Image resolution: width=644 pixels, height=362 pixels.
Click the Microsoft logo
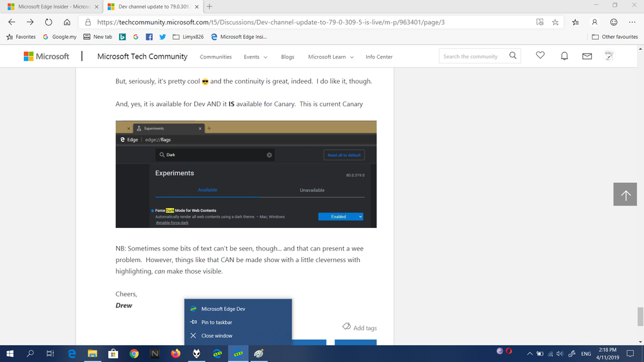tap(46, 56)
